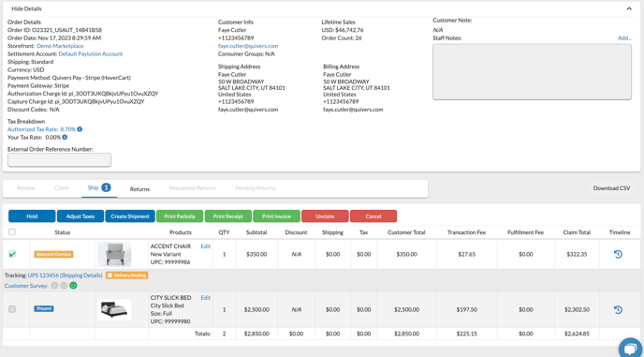Click the red Cancel button
This screenshot has width=644, height=357.
(x=373, y=216)
